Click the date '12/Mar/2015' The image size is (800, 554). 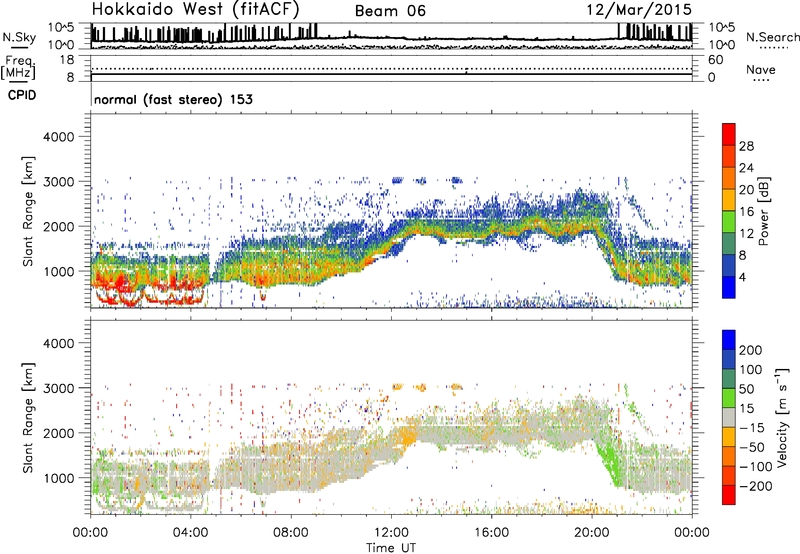639,10
